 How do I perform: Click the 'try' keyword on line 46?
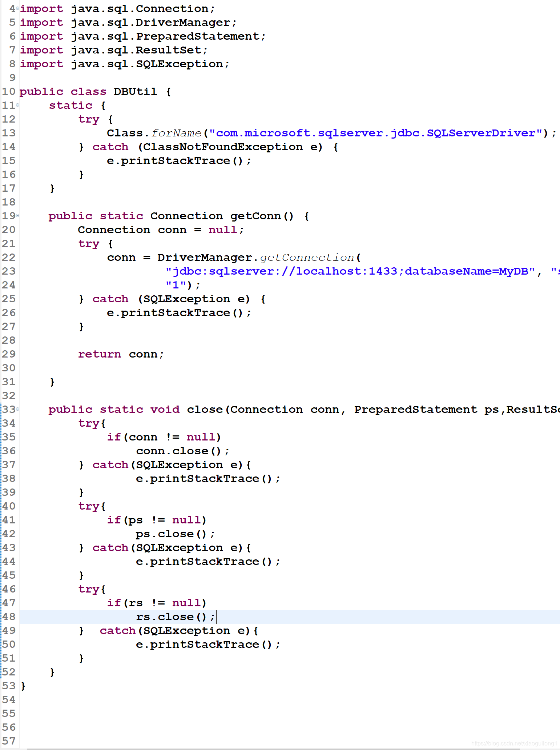click(x=89, y=589)
